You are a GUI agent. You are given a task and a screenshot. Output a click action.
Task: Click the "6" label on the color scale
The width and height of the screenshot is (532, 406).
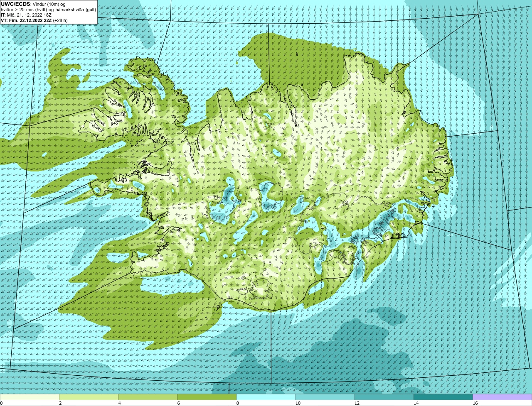pyautogui.click(x=178, y=403)
